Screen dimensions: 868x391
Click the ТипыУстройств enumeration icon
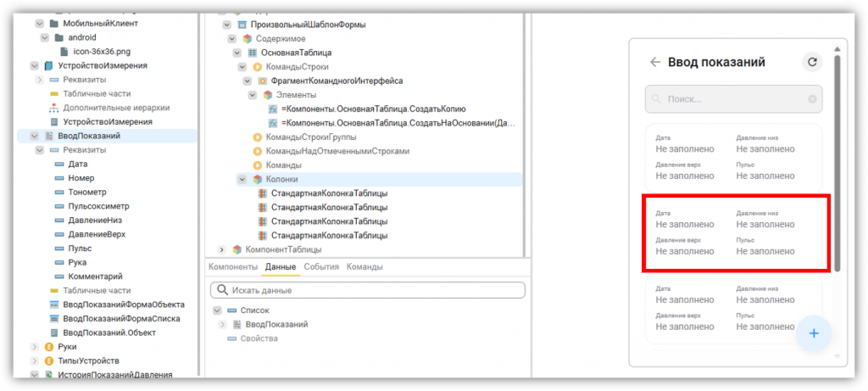coord(48,361)
